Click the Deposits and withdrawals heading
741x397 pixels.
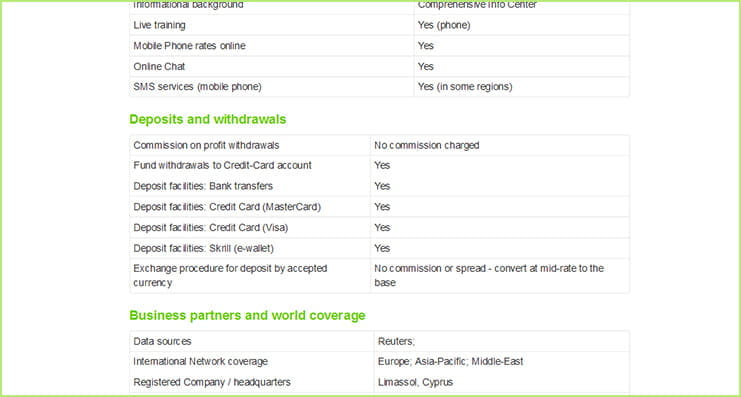[x=207, y=119]
